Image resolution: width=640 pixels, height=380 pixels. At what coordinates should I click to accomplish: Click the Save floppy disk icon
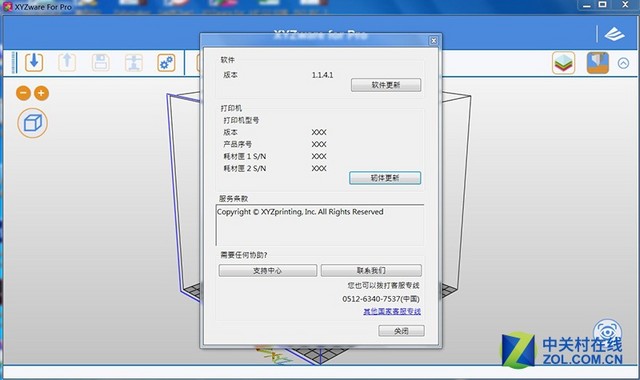click(x=100, y=62)
